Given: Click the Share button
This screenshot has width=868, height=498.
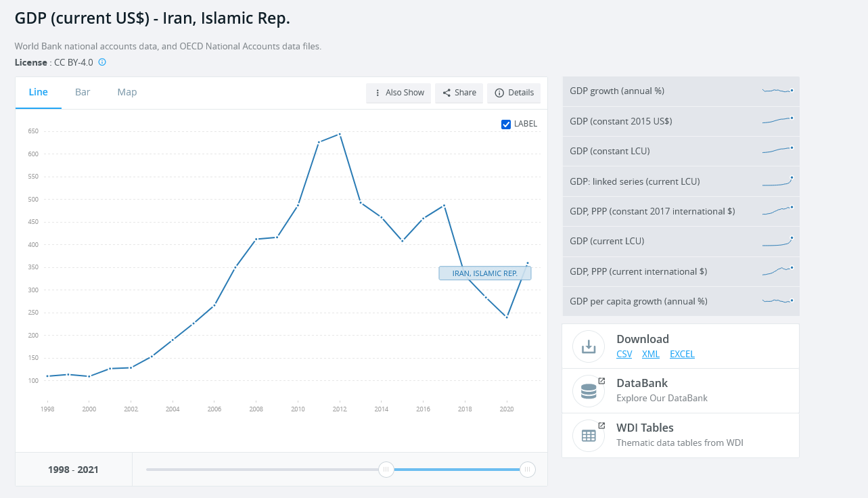Looking at the screenshot, I should 459,93.
